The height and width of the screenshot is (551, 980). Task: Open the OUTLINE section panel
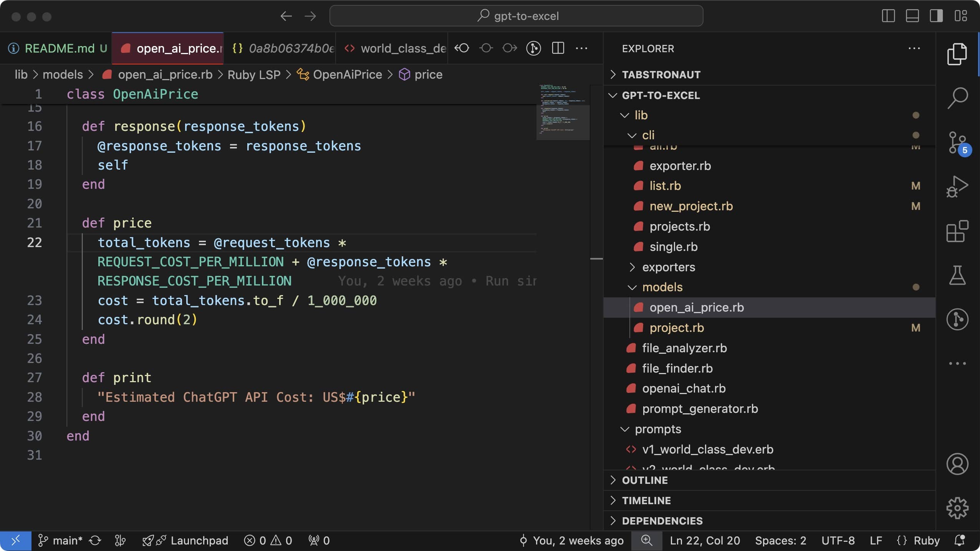coord(644,480)
